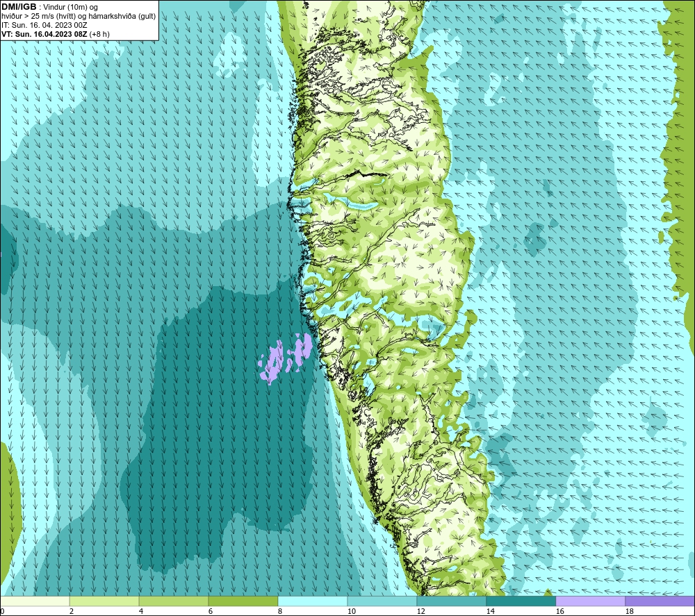This screenshot has width=695, height=616.
Task: Click the legend label '14'
Action: [x=490, y=611]
